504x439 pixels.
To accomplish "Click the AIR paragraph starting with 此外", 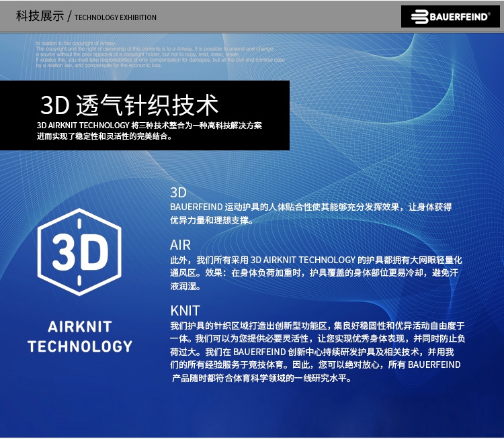I will pos(316,260).
